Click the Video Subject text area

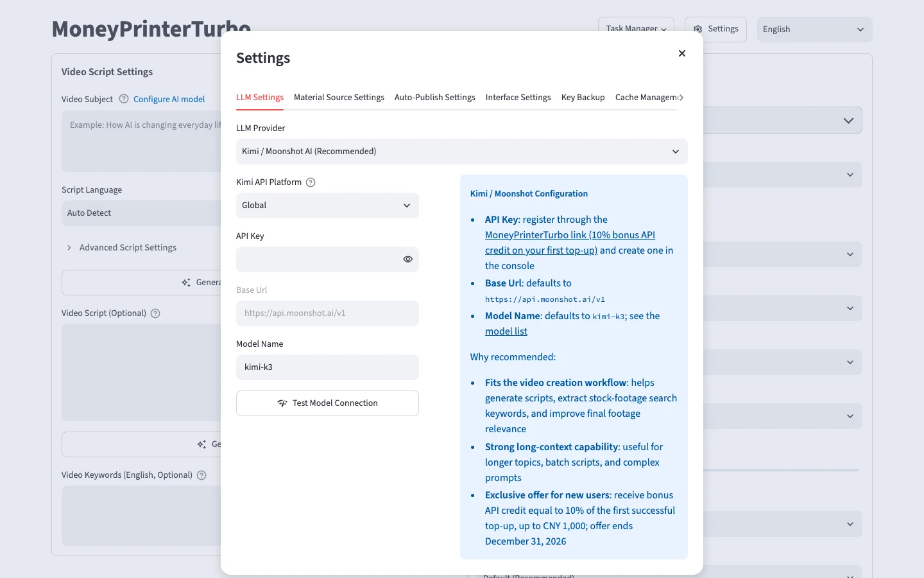tap(142, 141)
